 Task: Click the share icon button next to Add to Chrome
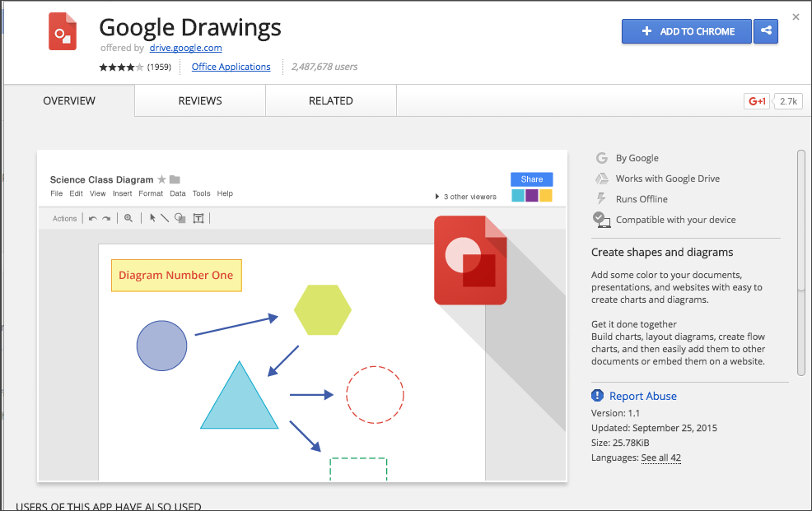(x=766, y=31)
